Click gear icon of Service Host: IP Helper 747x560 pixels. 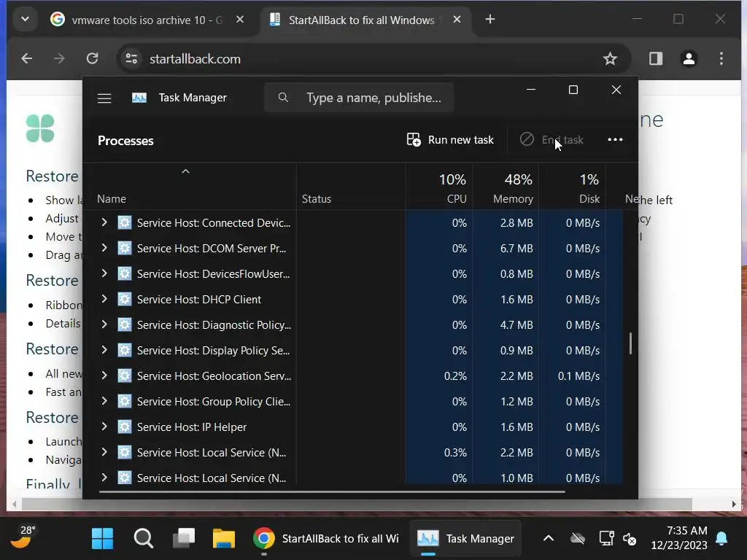(x=124, y=427)
